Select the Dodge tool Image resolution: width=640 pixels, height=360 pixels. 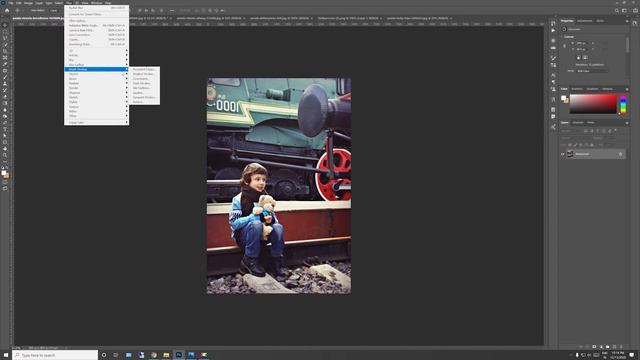5,116
